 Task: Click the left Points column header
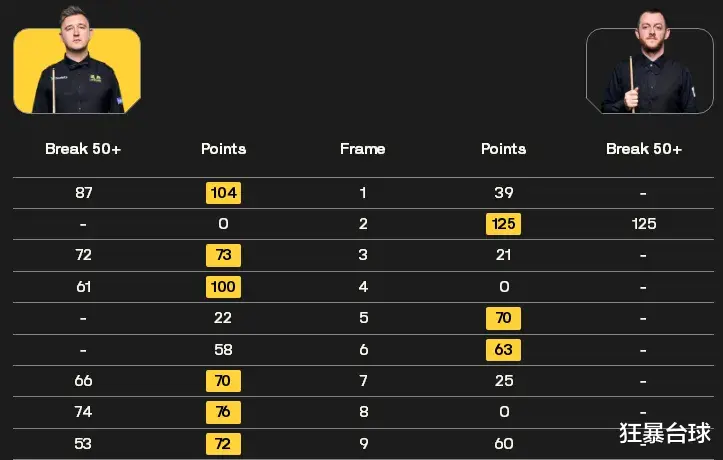(x=223, y=149)
